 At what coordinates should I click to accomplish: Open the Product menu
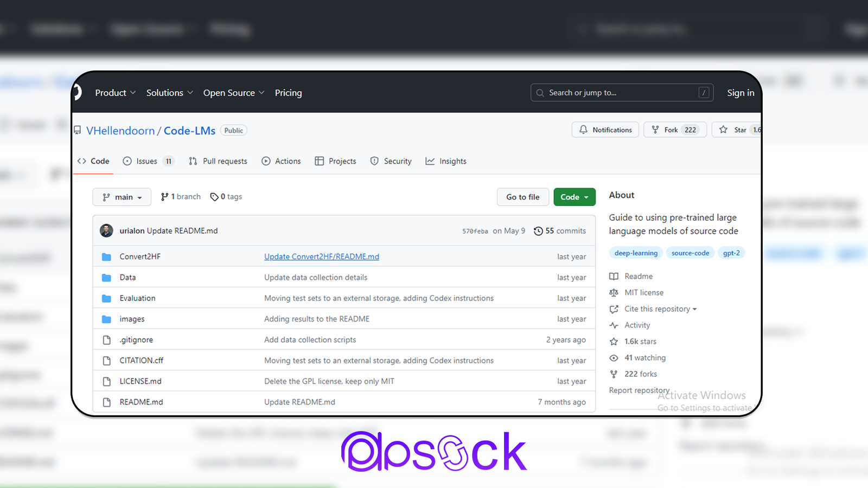(115, 93)
